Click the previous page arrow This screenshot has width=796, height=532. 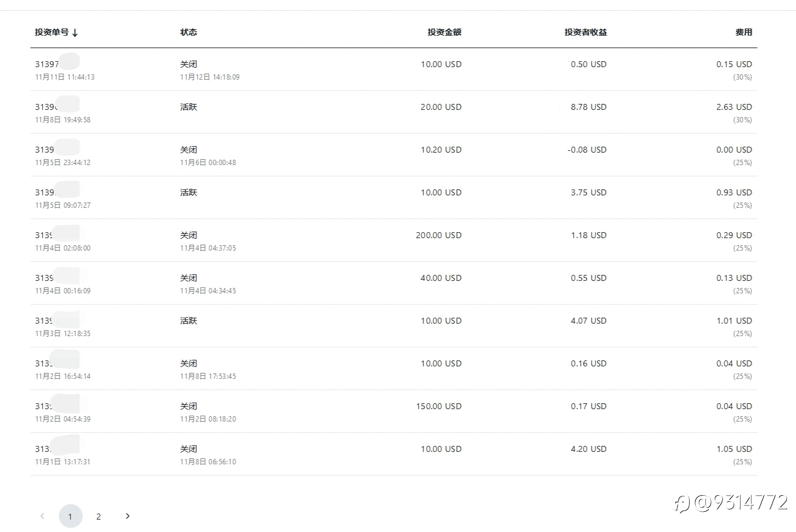coord(42,516)
